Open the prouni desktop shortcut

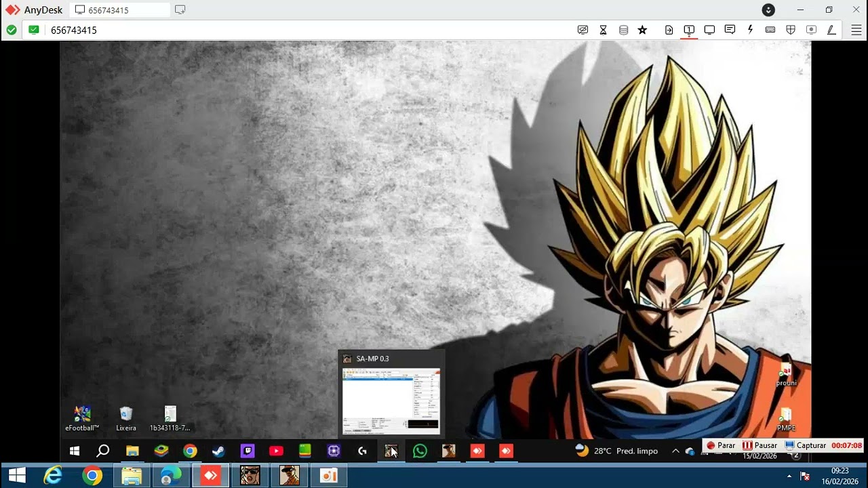point(786,374)
